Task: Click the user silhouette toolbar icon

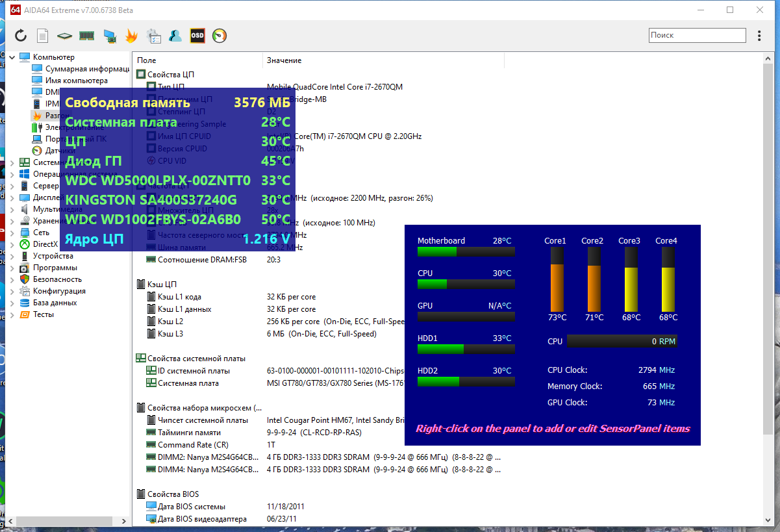Action: tap(175, 36)
